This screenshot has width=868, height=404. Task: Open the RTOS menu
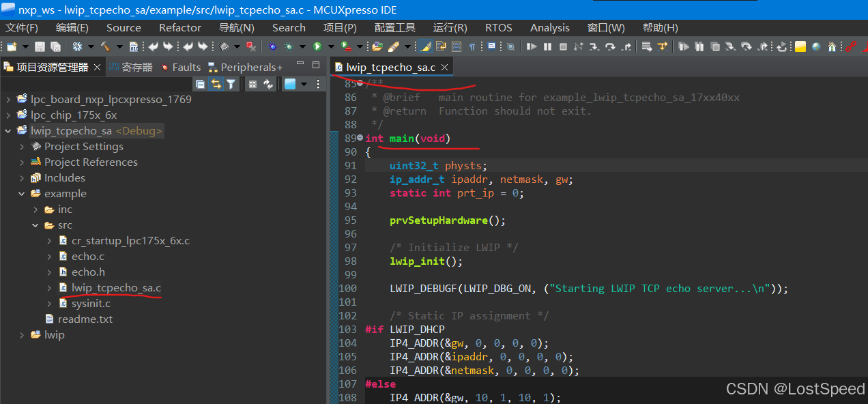(x=499, y=28)
